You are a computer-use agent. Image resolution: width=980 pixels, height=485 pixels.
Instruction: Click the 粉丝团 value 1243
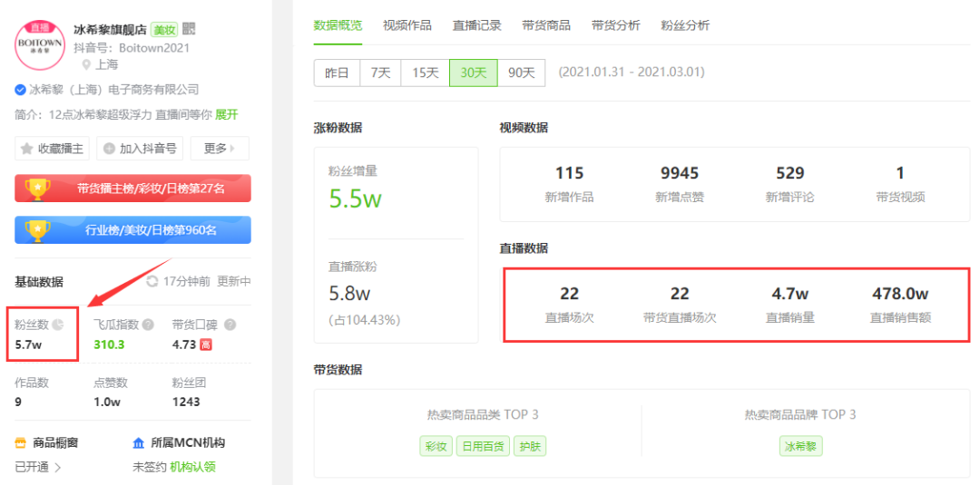click(x=186, y=402)
